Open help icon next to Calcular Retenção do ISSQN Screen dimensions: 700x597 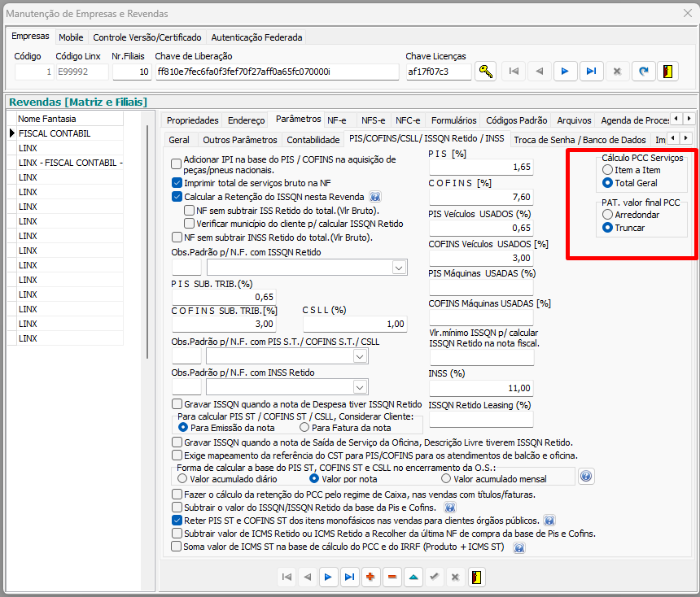375,197
